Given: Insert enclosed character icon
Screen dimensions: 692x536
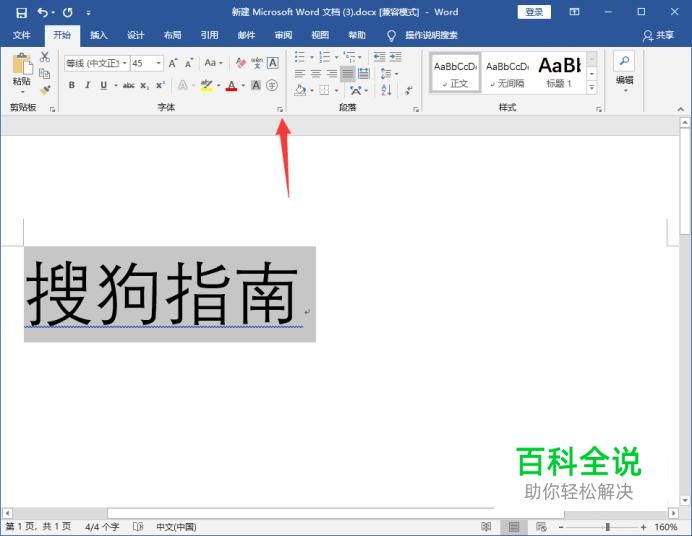Looking at the screenshot, I should coord(272,85).
